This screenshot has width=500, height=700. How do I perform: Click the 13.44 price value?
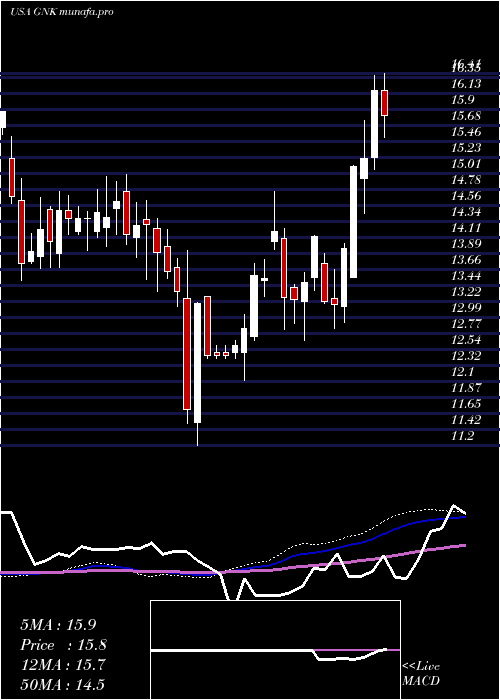pos(466,276)
